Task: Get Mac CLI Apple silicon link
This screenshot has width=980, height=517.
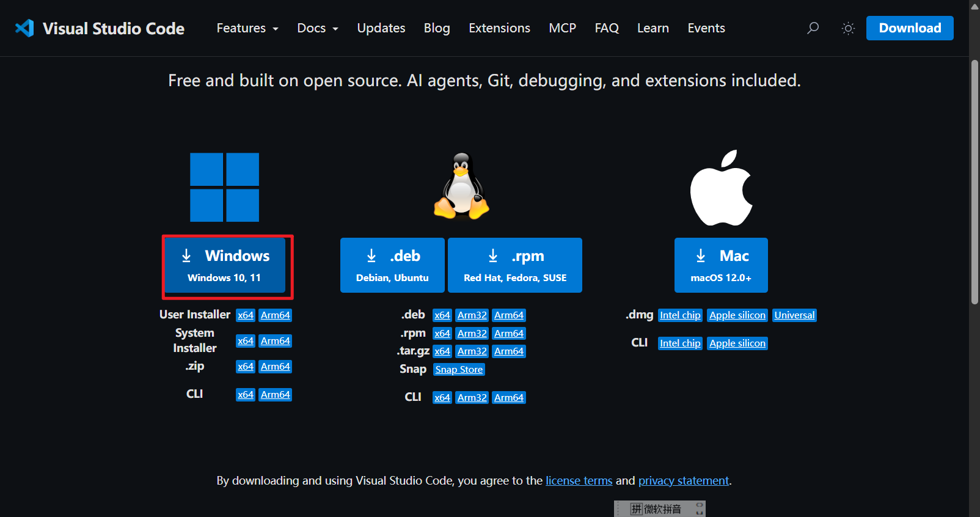Action: pyautogui.click(x=737, y=343)
